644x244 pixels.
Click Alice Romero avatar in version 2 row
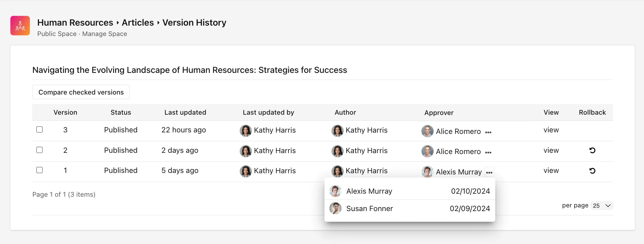pyautogui.click(x=428, y=151)
